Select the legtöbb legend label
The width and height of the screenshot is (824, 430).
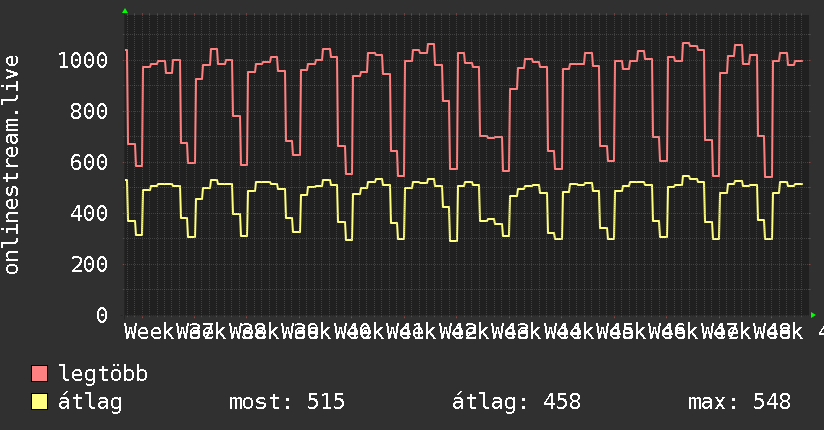[x=103, y=374]
